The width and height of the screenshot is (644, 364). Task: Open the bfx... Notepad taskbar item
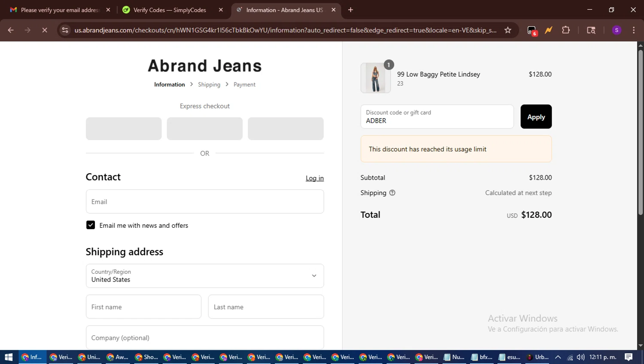coord(481,357)
